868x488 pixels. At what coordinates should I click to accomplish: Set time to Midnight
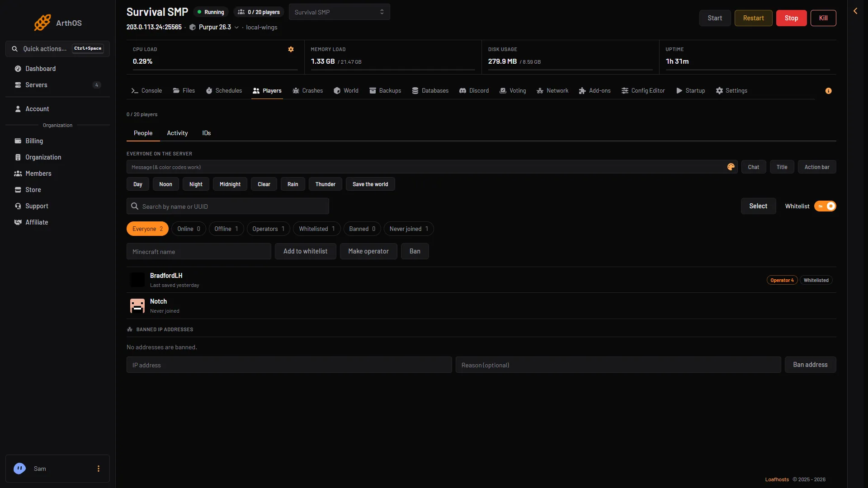230,184
